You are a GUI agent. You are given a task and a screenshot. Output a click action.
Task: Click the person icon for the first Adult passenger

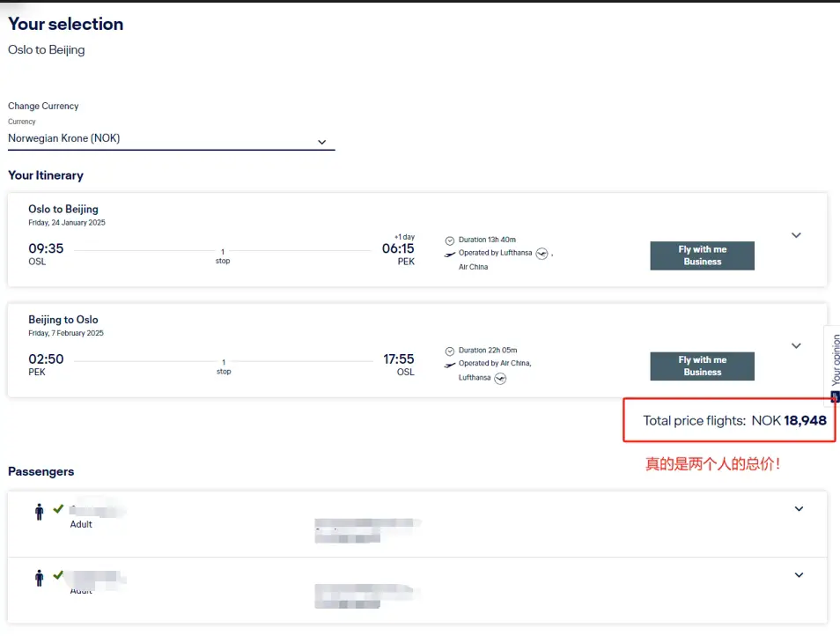pyautogui.click(x=39, y=511)
